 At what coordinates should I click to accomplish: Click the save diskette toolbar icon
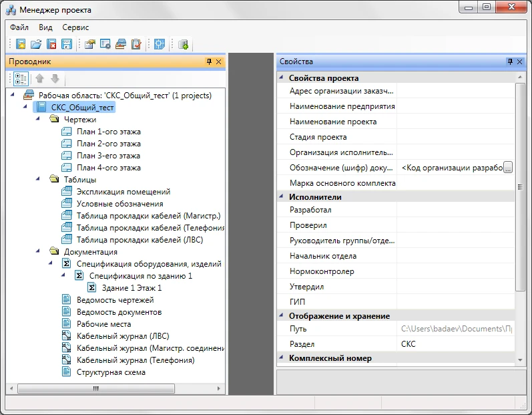pyautogui.click(x=67, y=45)
